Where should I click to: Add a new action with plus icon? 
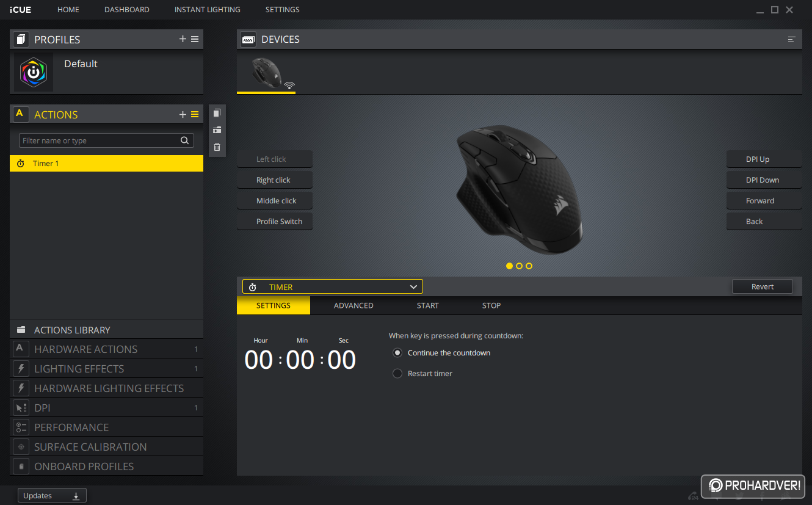(183, 114)
